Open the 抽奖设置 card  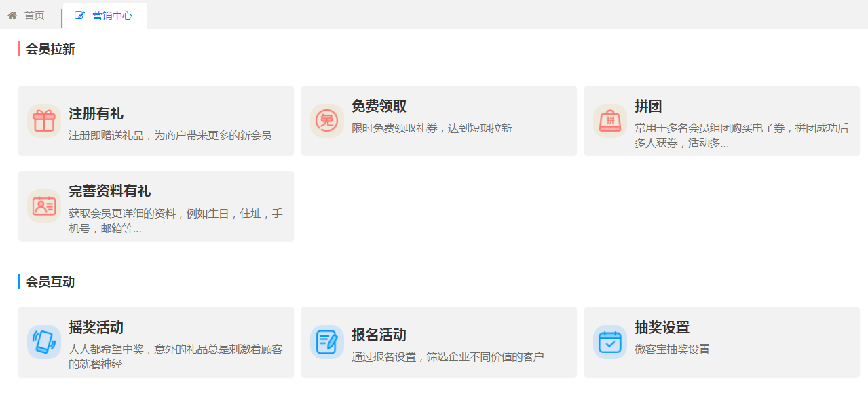point(721,342)
